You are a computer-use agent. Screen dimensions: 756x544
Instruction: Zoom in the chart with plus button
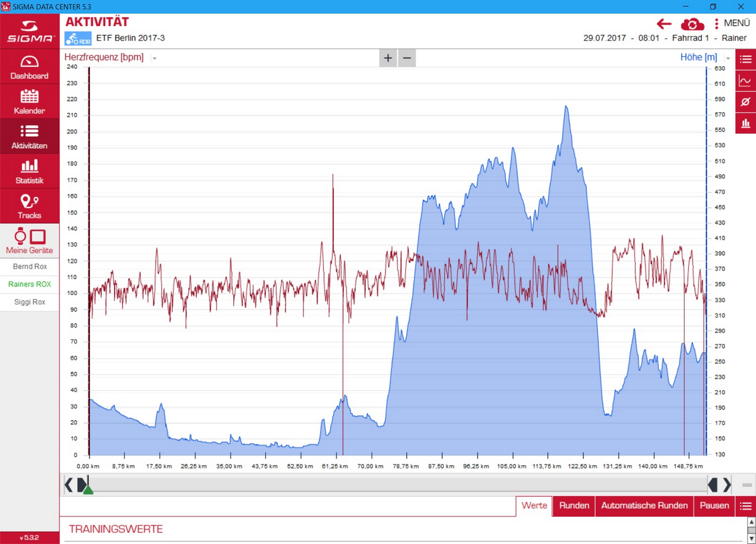coord(388,58)
